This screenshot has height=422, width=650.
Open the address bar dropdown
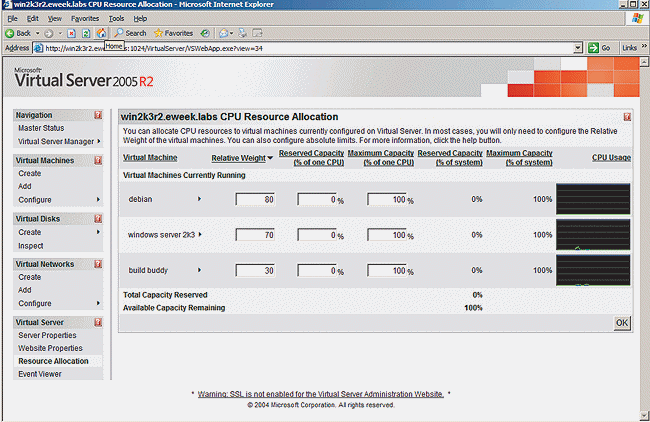(579, 47)
